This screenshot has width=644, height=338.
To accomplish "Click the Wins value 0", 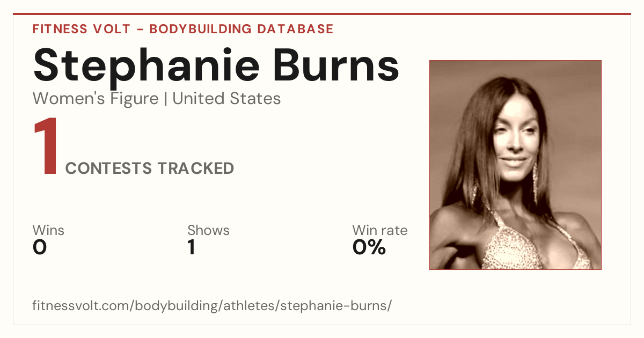I will click(40, 247).
